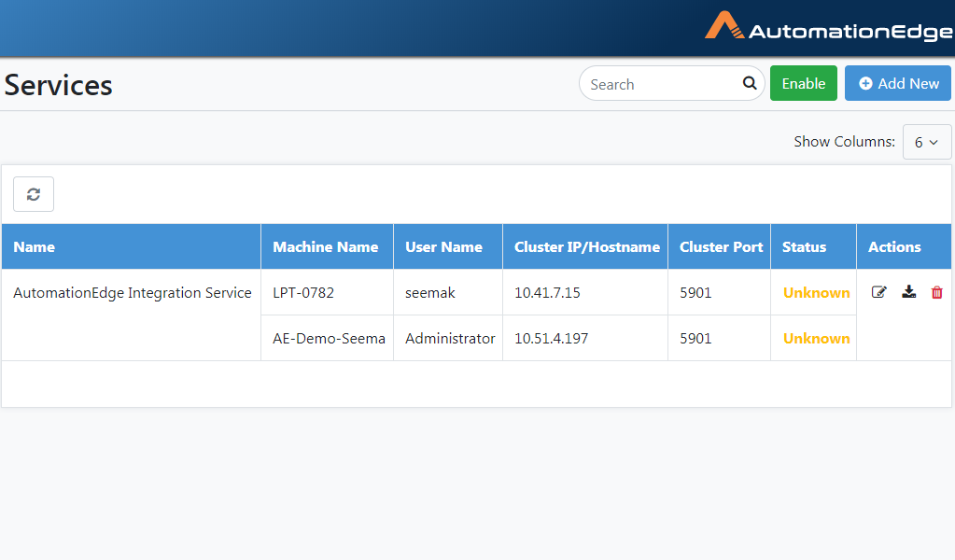Click the Show Columns label
The height and width of the screenshot is (560, 955).
[844, 142]
